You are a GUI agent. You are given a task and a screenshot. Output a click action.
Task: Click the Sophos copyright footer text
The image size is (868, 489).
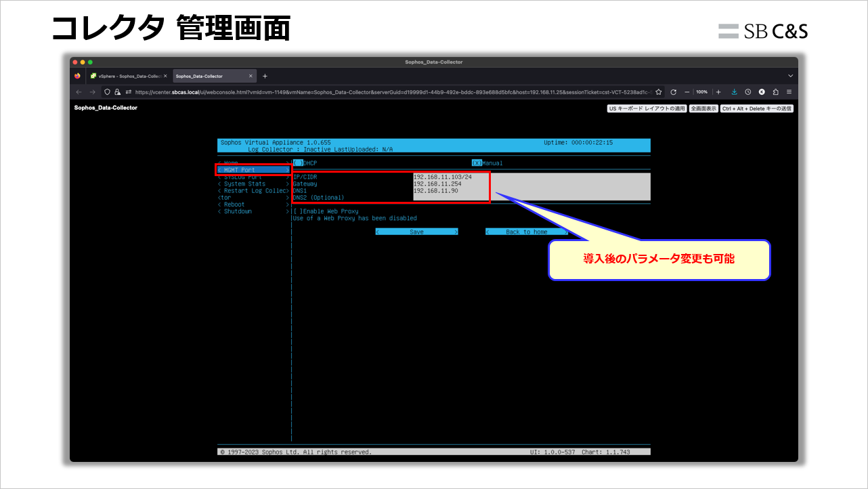pos(296,452)
